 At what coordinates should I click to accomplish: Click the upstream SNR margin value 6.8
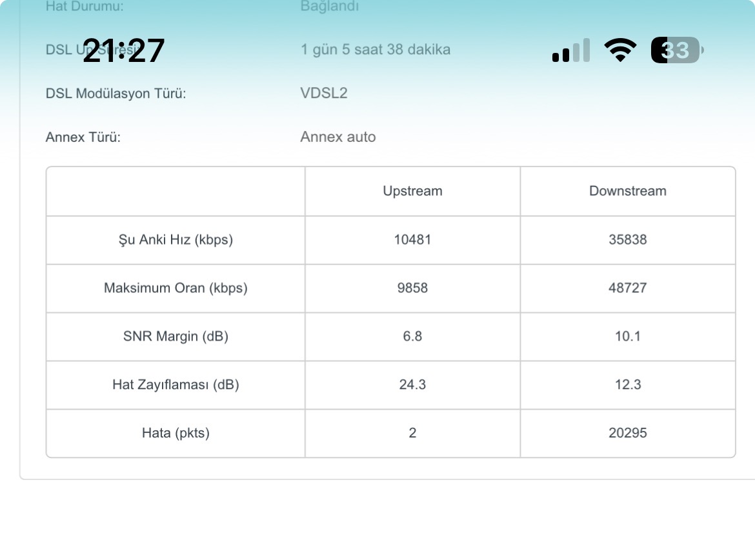point(412,336)
